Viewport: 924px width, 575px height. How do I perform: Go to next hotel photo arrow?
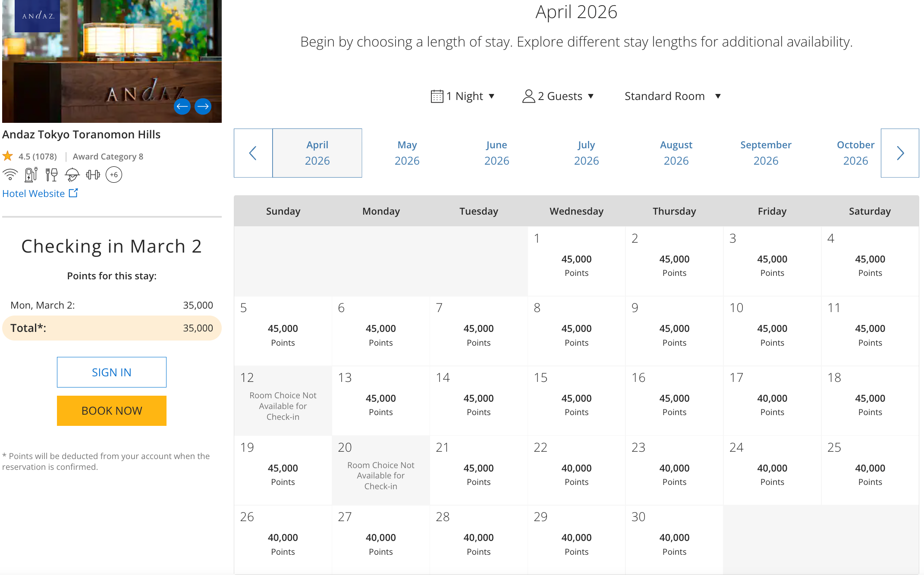point(203,106)
